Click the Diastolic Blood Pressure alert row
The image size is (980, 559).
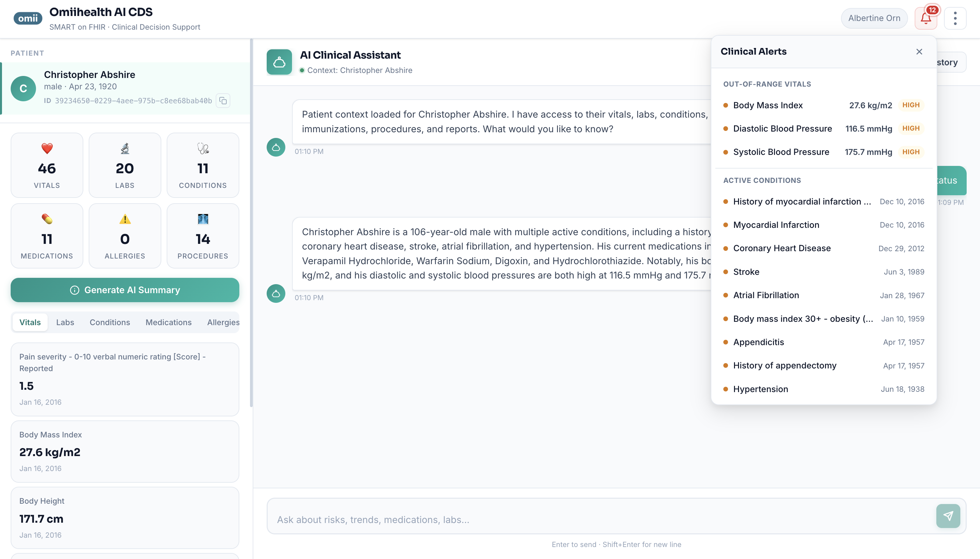[x=824, y=129]
